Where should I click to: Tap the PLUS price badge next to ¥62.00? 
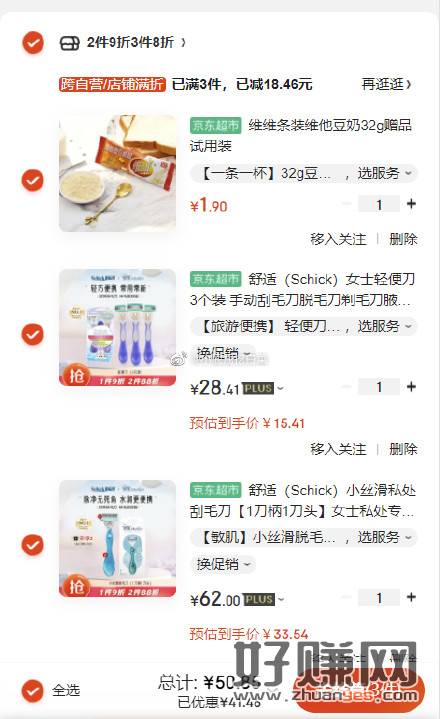click(x=259, y=599)
